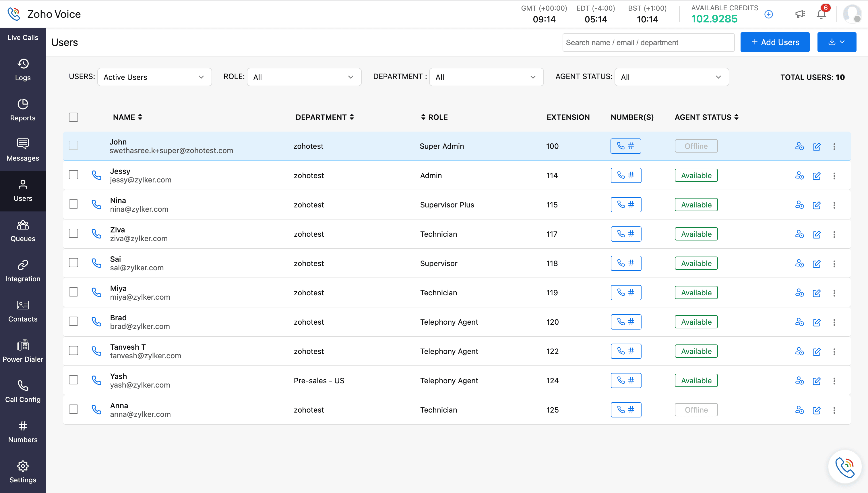The image size is (868, 493).
Task: Select the checkbox for Miya
Action: point(73,292)
